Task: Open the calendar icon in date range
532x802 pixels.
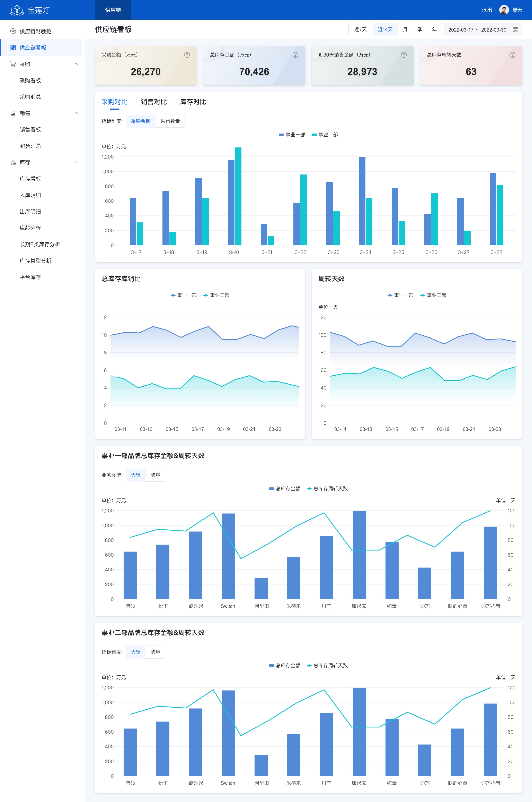Action: [515, 29]
